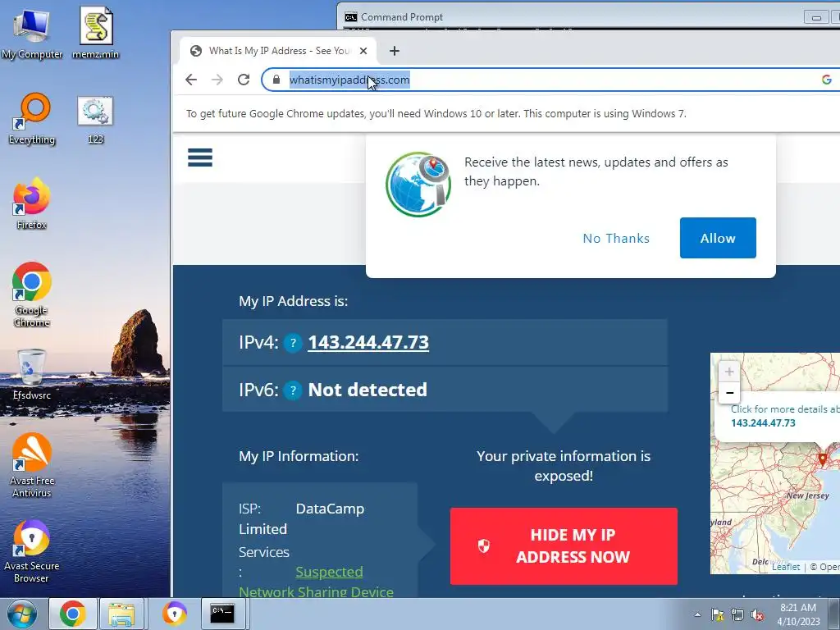Open IPv4 address 143.244.47.73 link
Image resolution: width=840 pixels, height=630 pixels.
[x=368, y=342]
